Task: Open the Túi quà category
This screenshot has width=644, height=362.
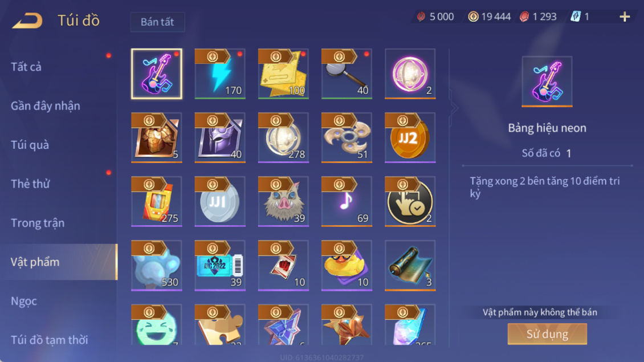Action: pyautogui.click(x=30, y=145)
